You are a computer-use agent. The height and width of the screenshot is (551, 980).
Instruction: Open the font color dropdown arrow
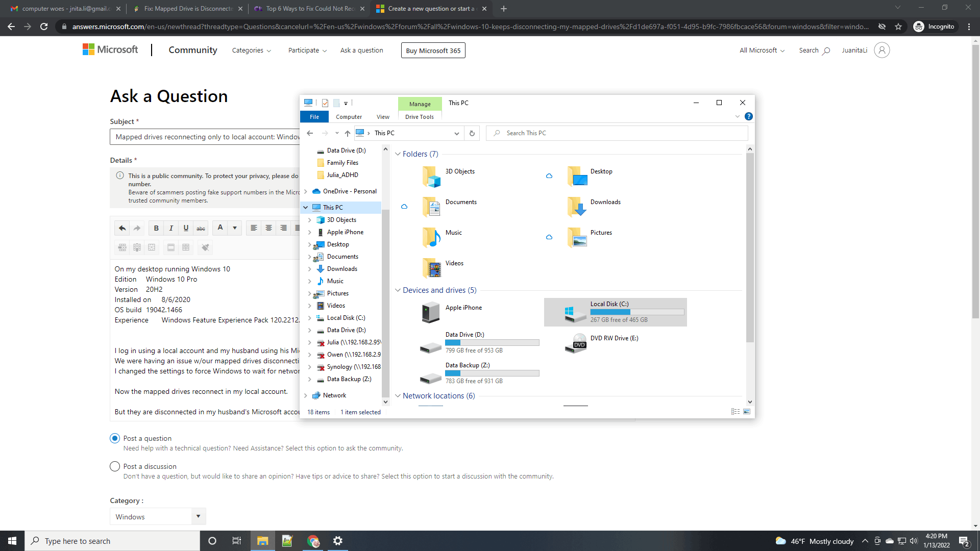(235, 228)
